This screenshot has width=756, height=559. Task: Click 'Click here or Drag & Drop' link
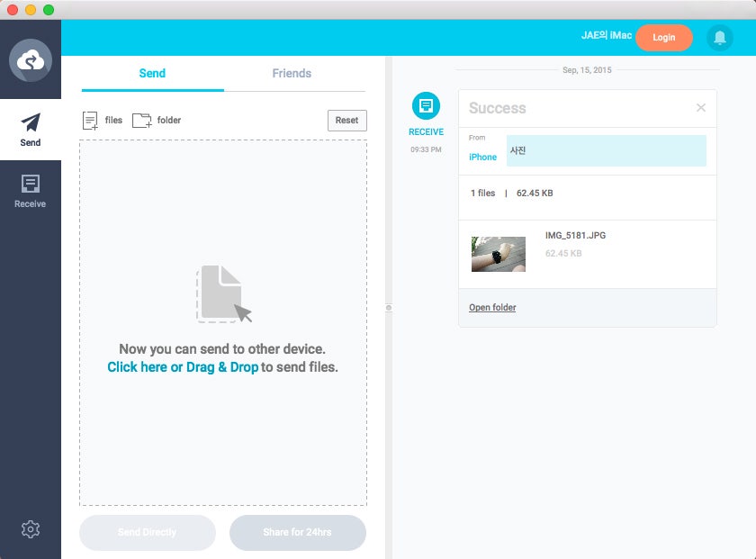point(183,367)
